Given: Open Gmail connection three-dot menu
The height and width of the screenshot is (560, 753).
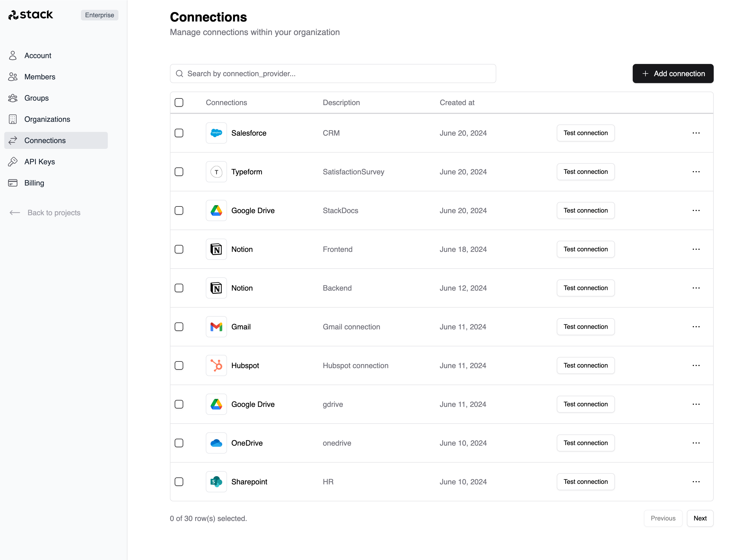Looking at the screenshot, I should tap(696, 326).
